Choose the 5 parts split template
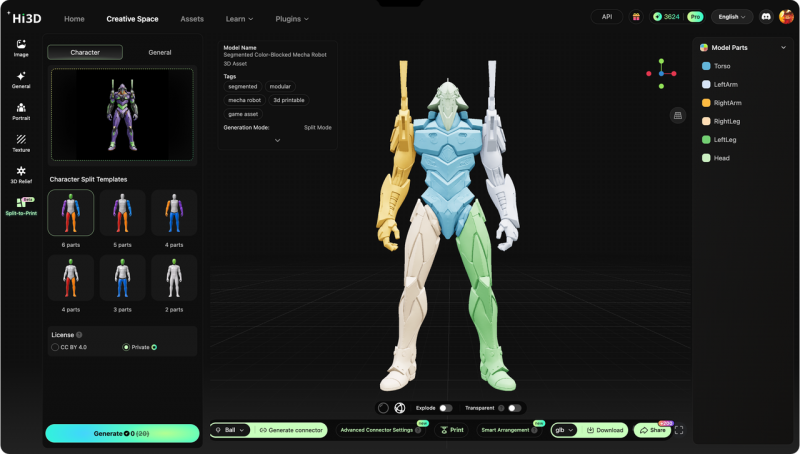This screenshot has width=800, height=454. point(122,213)
